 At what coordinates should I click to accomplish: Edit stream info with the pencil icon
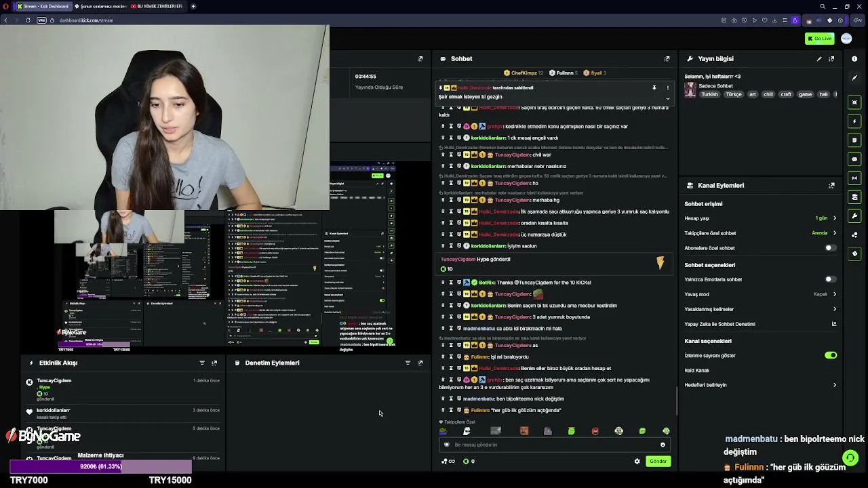coord(819,59)
